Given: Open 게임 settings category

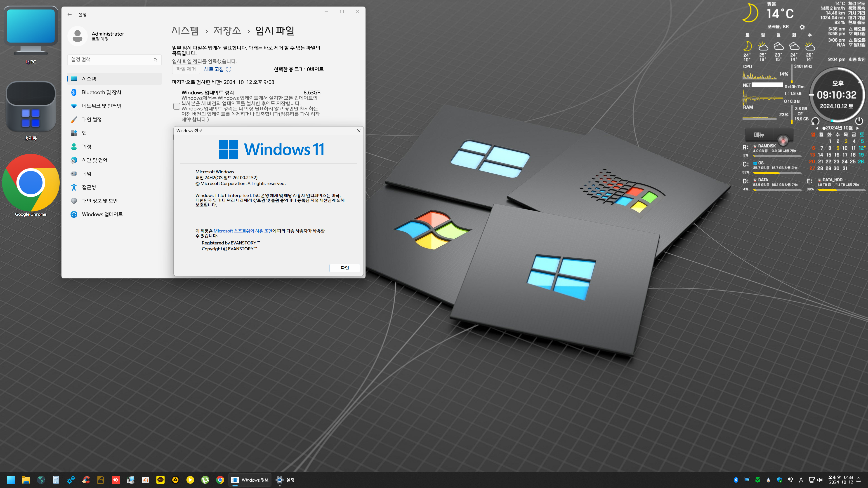Looking at the screenshot, I should (x=114, y=174).
